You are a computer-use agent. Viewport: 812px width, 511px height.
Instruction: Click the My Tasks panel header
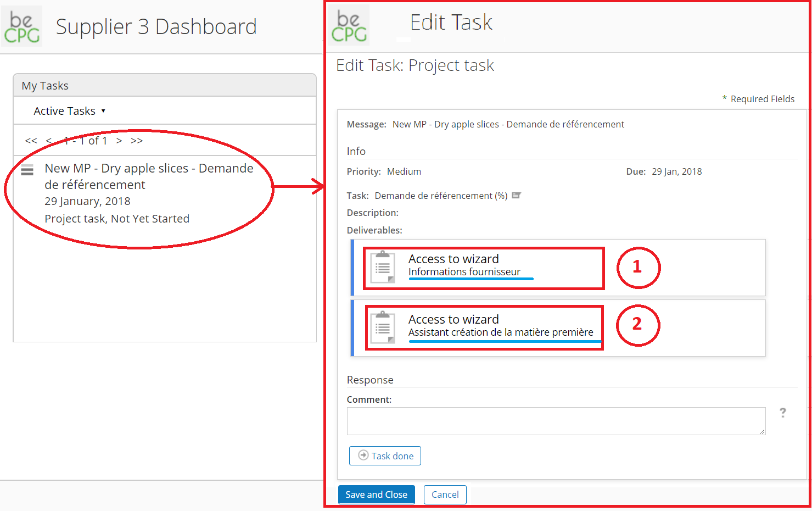coord(165,86)
